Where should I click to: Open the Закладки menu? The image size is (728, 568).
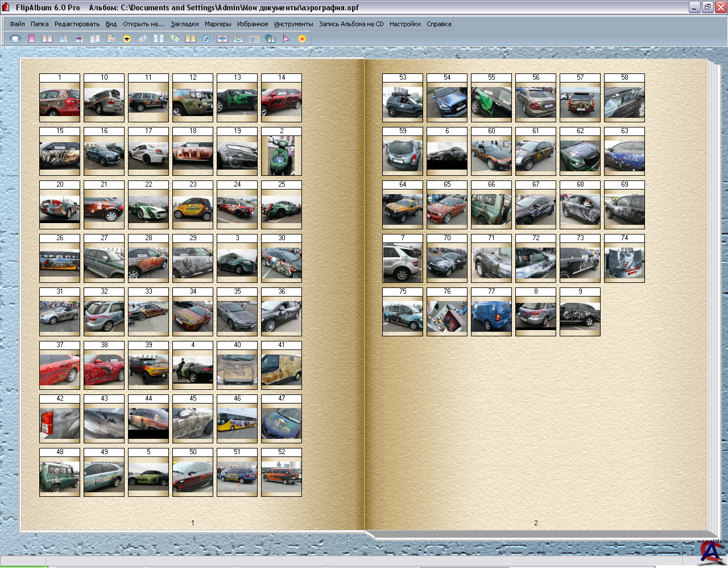(x=185, y=24)
